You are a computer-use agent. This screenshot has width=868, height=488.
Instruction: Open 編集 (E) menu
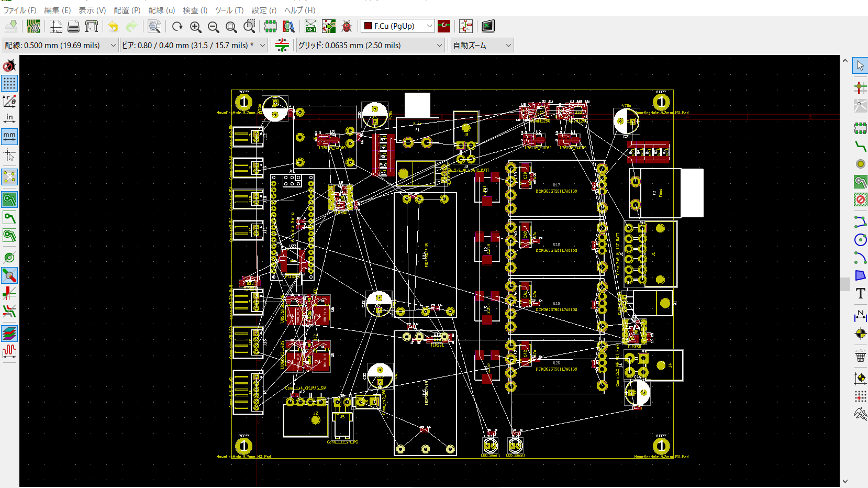(x=57, y=10)
